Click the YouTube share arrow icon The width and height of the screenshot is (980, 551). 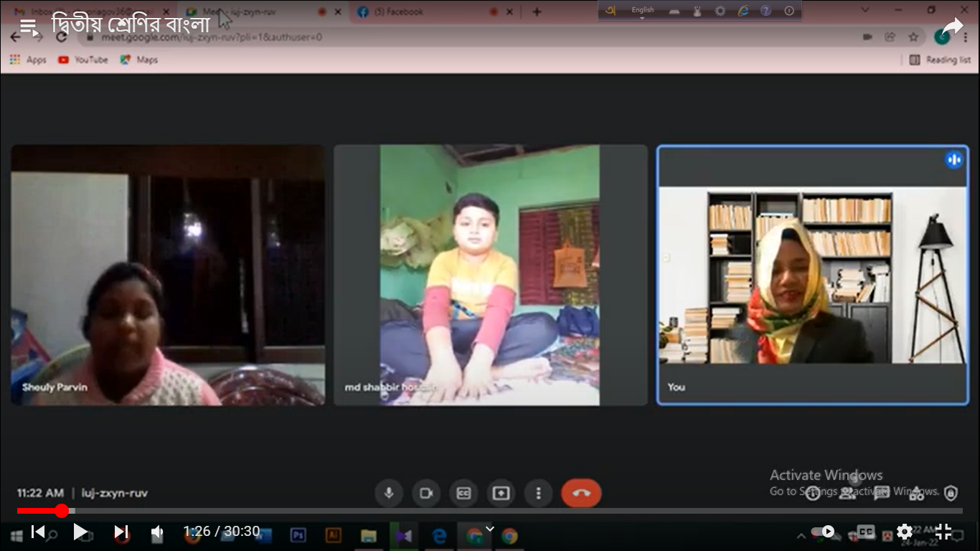click(x=952, y=27)
